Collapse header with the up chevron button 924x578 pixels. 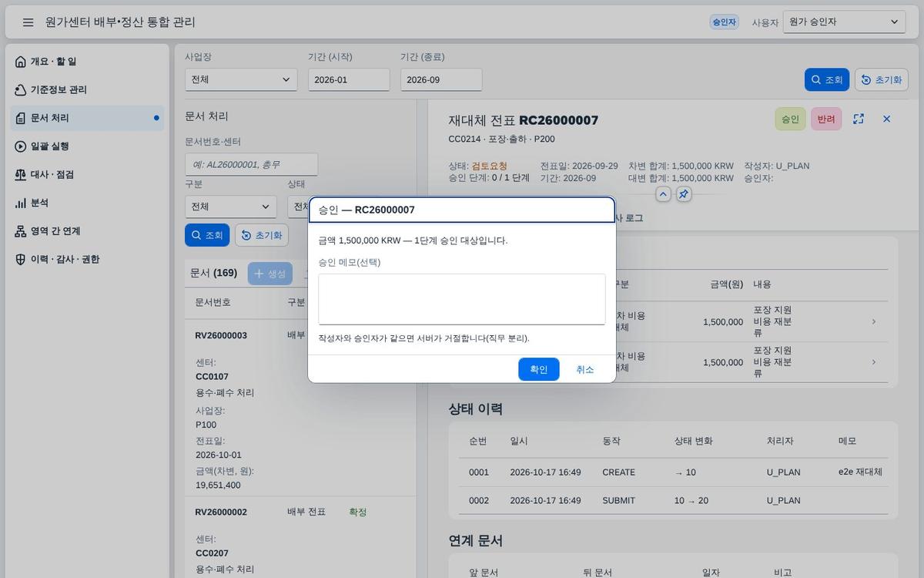(x=664, y=194)
